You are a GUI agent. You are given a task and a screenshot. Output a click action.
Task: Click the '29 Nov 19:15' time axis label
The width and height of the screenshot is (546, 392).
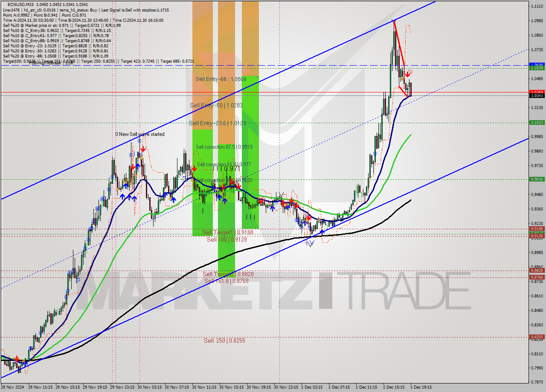click(x=95, y=387)
